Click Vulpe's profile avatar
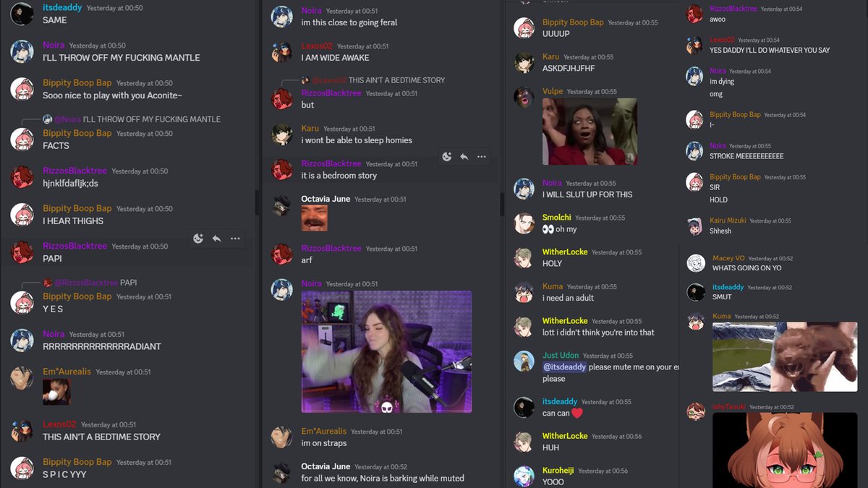 pyautogui.click(x=524, y=97)
